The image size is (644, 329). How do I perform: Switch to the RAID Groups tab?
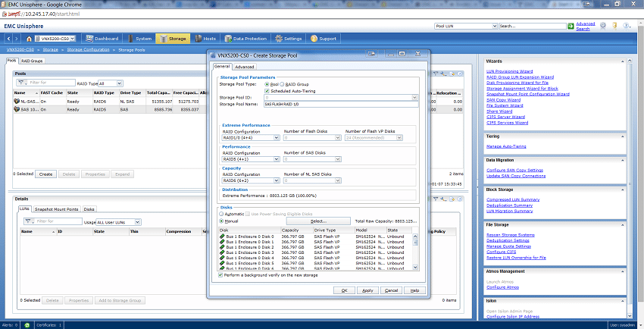click(x=32, y=61)
